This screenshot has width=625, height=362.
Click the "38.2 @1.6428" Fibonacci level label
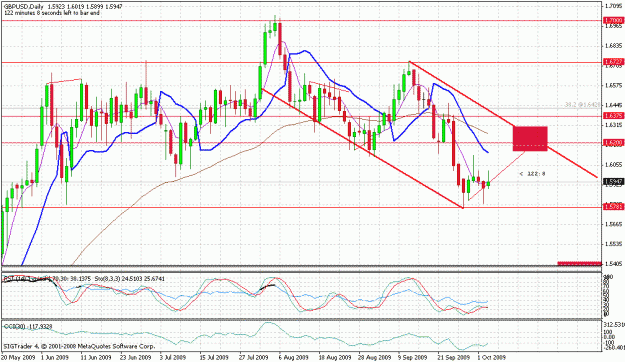(582, 105)
